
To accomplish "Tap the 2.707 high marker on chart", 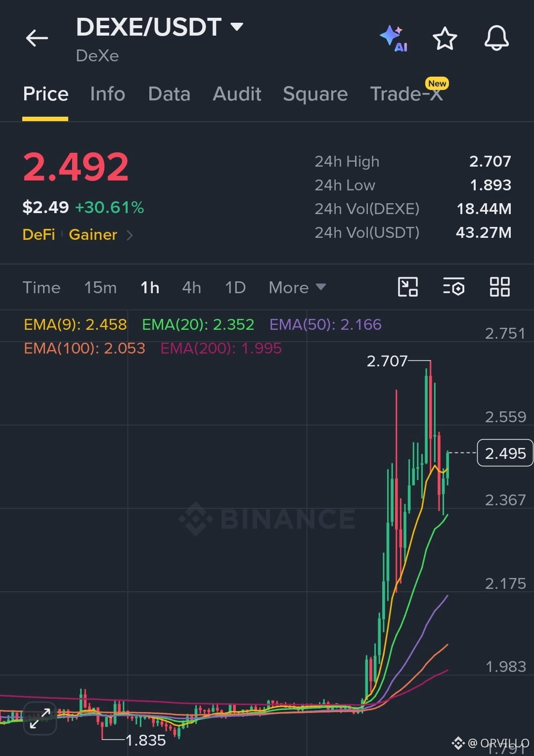I will coord(387,361).
